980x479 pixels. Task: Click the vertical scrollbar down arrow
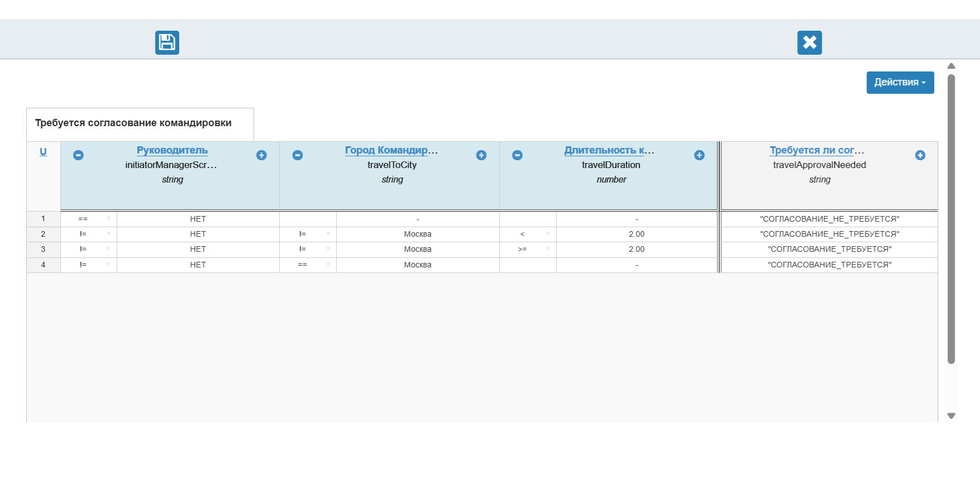point(952,416)
